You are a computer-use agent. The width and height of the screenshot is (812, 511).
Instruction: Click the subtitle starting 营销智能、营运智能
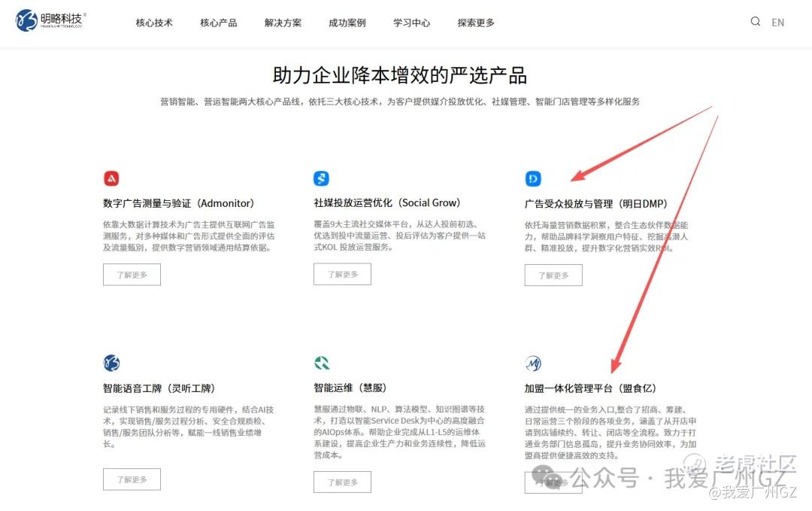[400, 102]
